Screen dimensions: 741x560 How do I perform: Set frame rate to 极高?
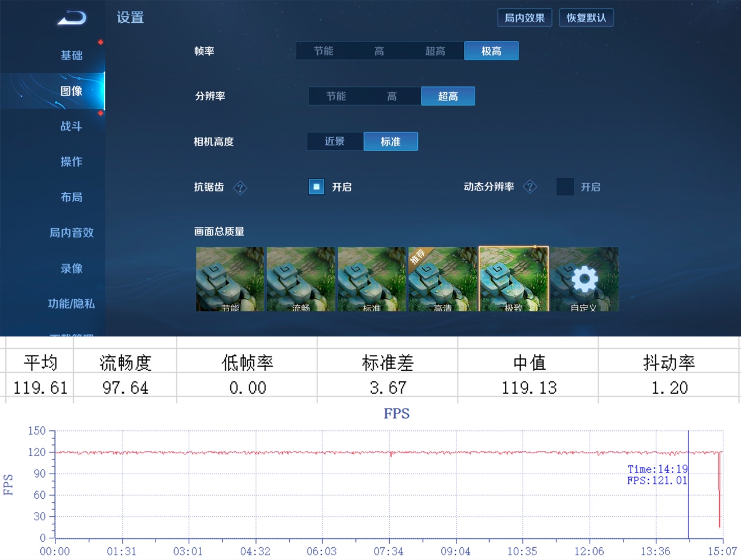pyautogui.click(x=491, y=51)
